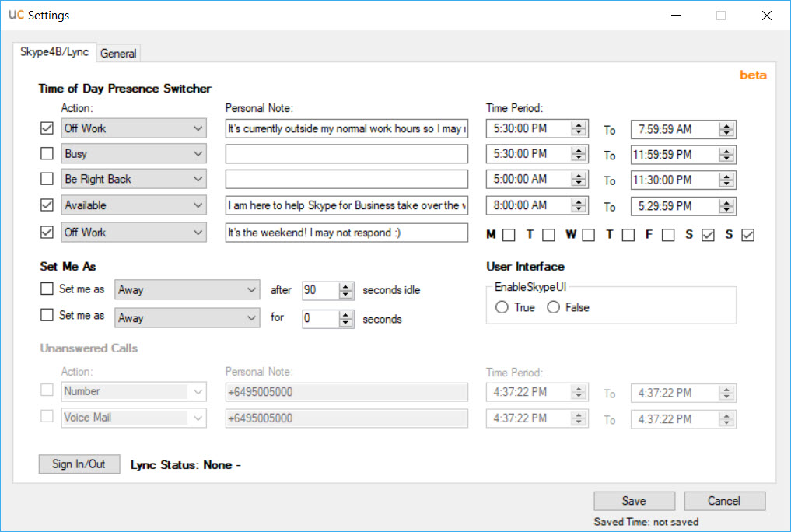Click the 11:59:59 PM end time spinner
This screenshot has width=791, height=532.
726,155
